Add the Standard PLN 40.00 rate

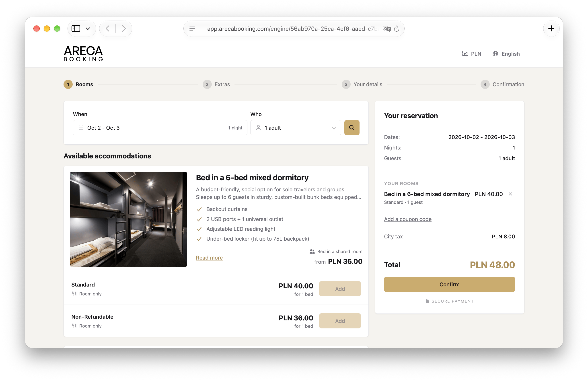[x=340, y=289]
